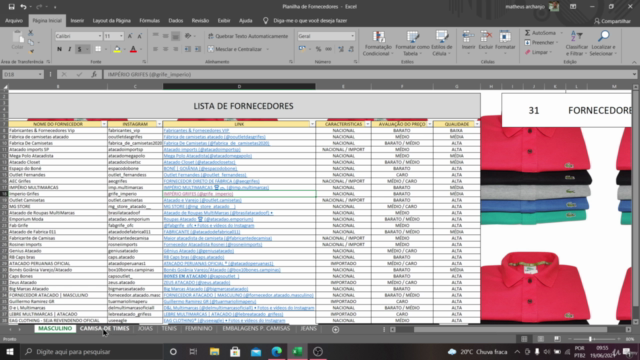Switch to page layout view icon
The image size is (640, 360).
point(540,339)
